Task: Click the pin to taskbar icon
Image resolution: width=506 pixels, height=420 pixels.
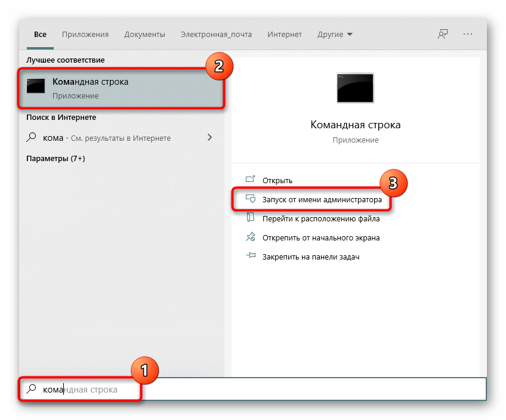Action: (x=251, y=257)
